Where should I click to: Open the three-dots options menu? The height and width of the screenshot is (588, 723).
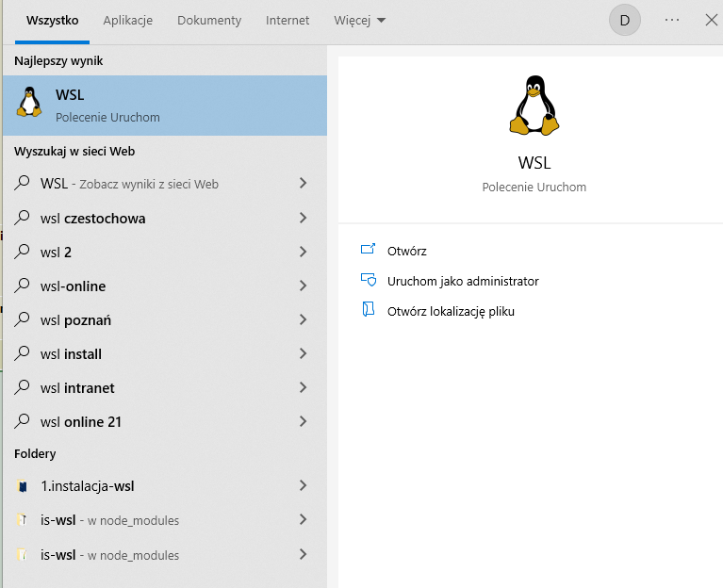(x=672, y=21)
